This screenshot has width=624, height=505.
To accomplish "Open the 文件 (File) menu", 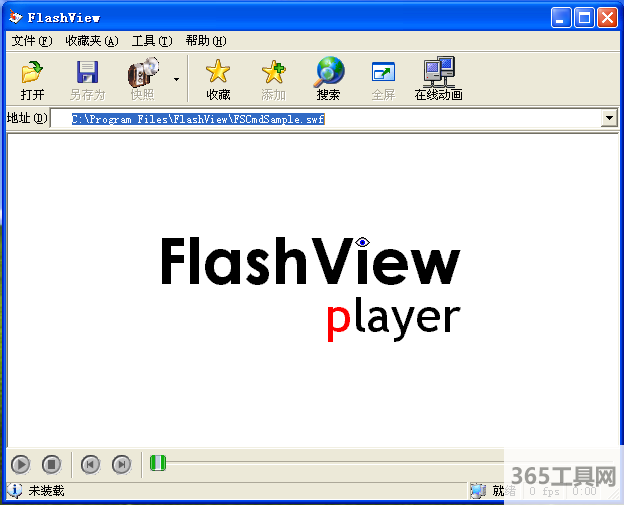I will pos(30,41).
